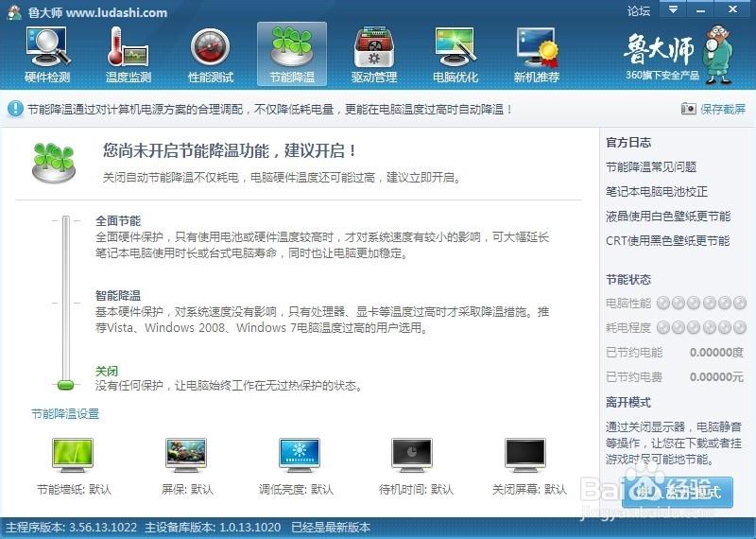Click the 节能壁纸 green wallpaper monitor icon
The width and height of the screenshot is (756, 539).
[x=73, y=455]
